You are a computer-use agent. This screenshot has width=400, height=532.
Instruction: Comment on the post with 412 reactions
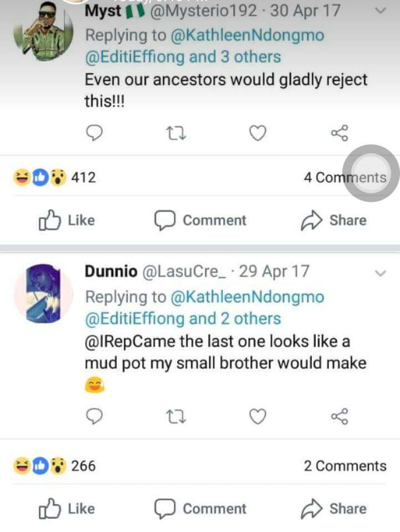point(200,220)
